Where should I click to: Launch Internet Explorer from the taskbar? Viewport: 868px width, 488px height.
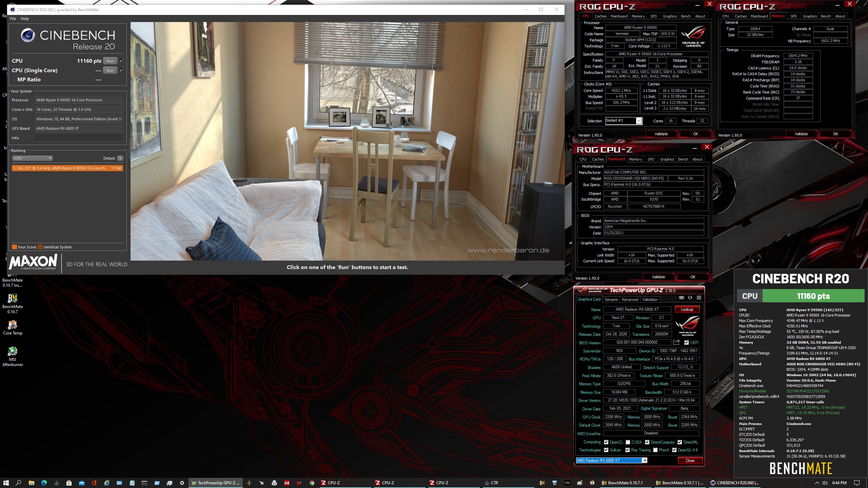(107, 483)
